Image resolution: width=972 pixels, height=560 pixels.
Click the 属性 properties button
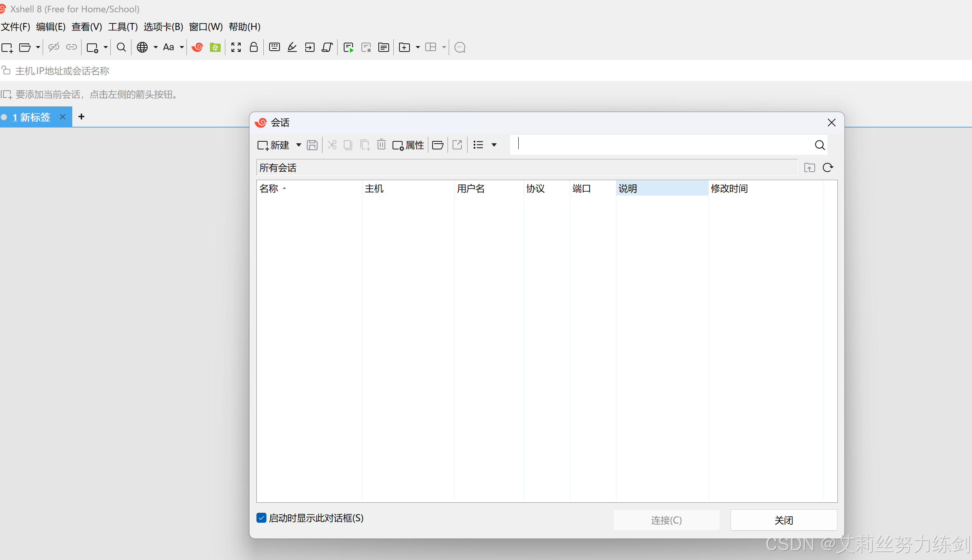[x=408, y=145]
